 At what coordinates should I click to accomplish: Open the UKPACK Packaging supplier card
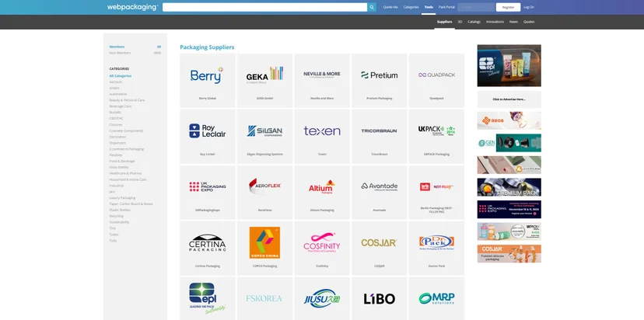[436, 136]
